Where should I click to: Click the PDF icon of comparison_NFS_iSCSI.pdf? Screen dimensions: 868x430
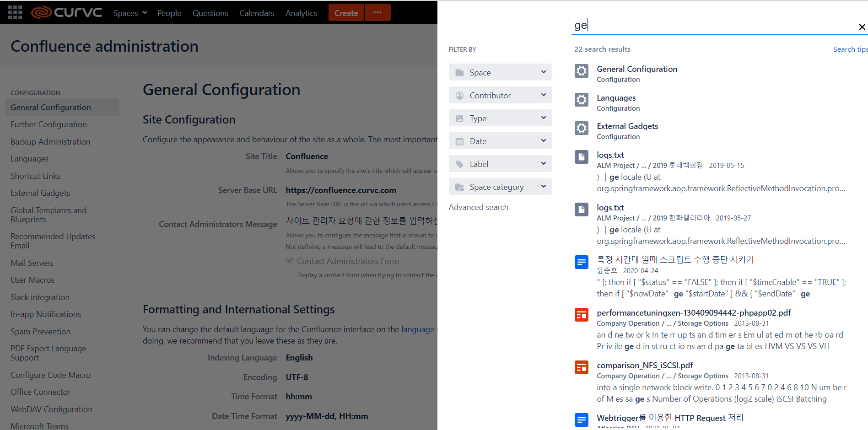coord(582,367)
